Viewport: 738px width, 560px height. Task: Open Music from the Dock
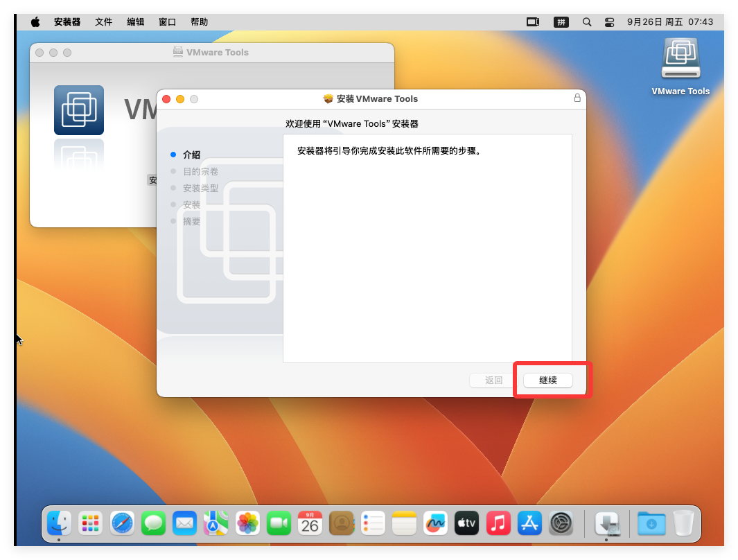click(498, 523)
